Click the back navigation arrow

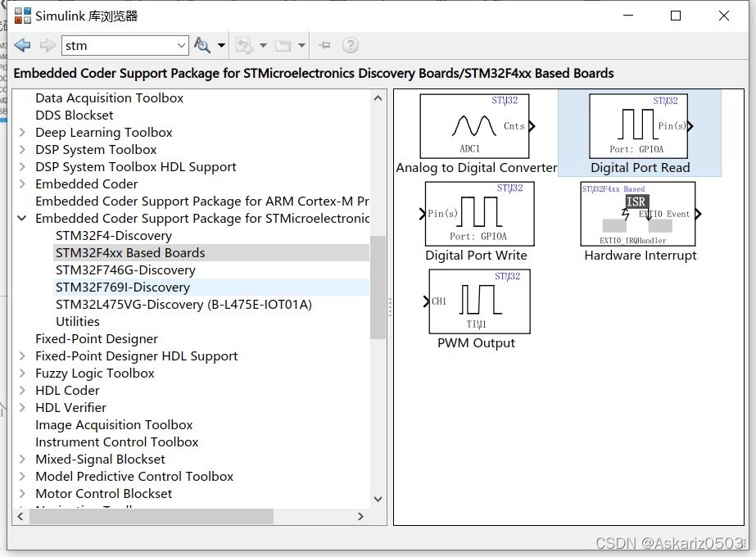click(22, 45)
